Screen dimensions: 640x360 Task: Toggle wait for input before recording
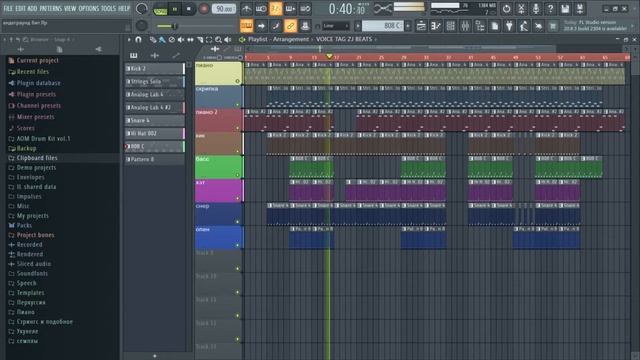tap(261, 9)
